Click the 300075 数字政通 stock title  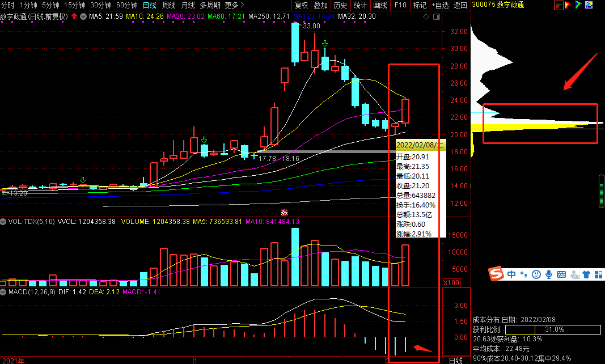[x=498, y=5]
